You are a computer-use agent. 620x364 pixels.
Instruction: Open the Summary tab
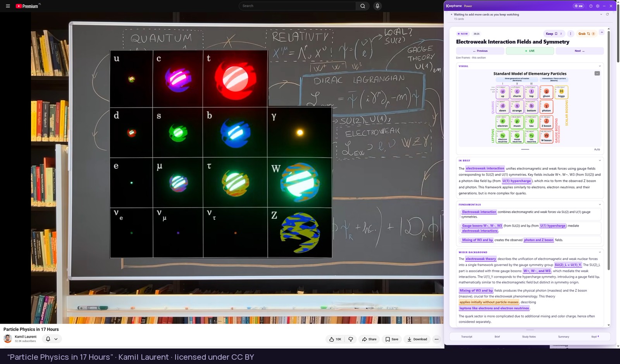point(563,337)
